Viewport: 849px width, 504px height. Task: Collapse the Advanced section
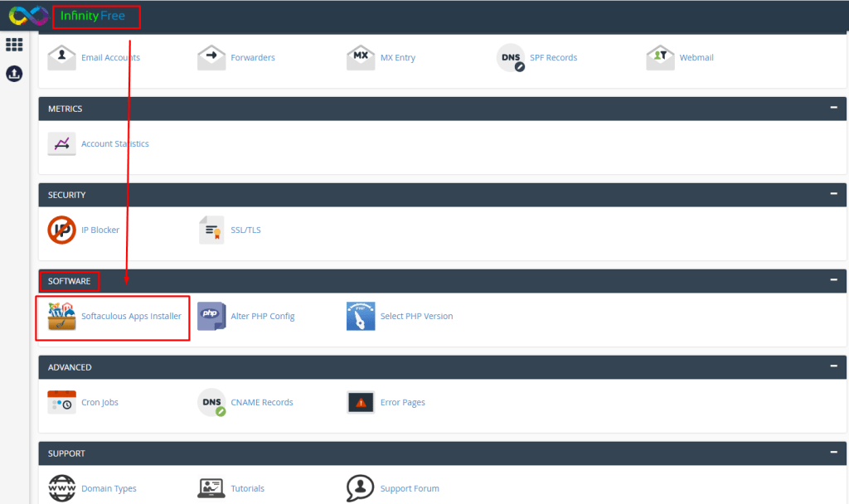(x=833, y=367)
